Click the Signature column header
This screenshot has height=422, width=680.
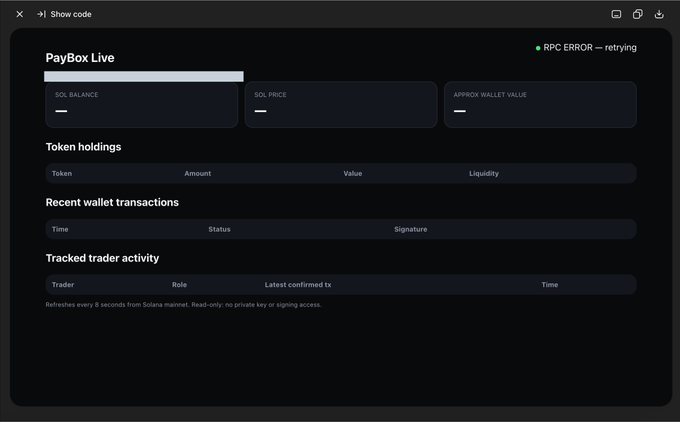411,229
